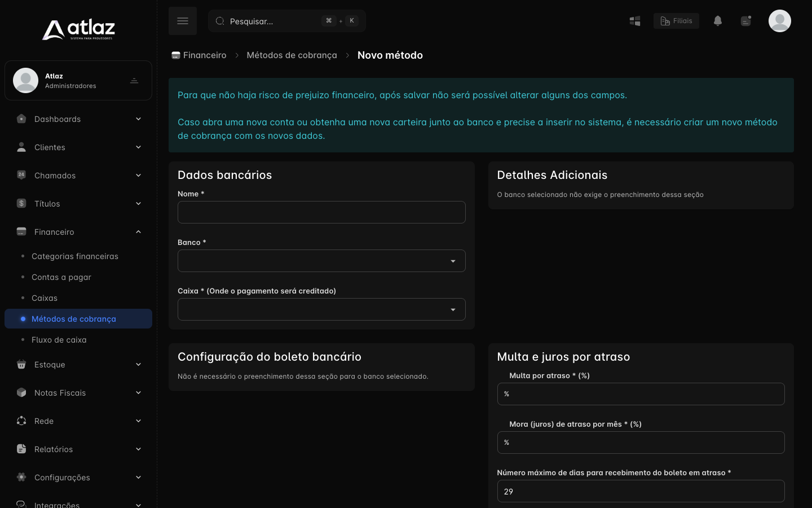This screenshot has width=812, height=508.
Task: Click the Notas Fiscais cube icon
Action: tap(21, 392)
